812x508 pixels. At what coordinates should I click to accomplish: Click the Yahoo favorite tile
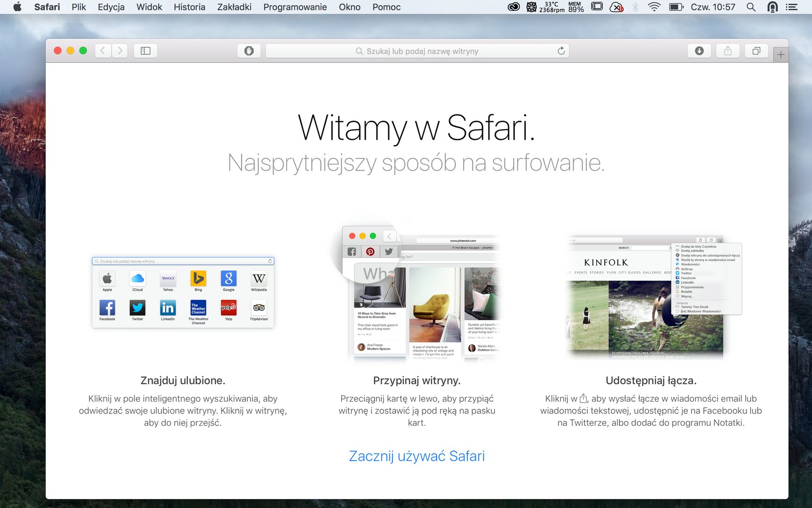point(168,281)
